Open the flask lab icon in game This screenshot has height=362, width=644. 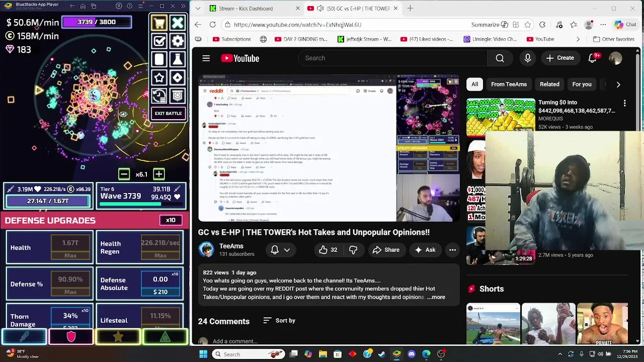point(178,59)
